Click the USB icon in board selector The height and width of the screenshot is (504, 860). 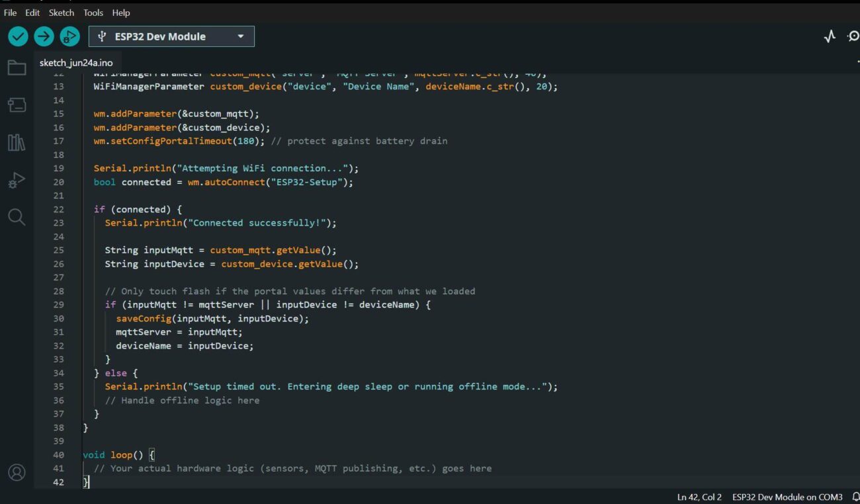102,36
